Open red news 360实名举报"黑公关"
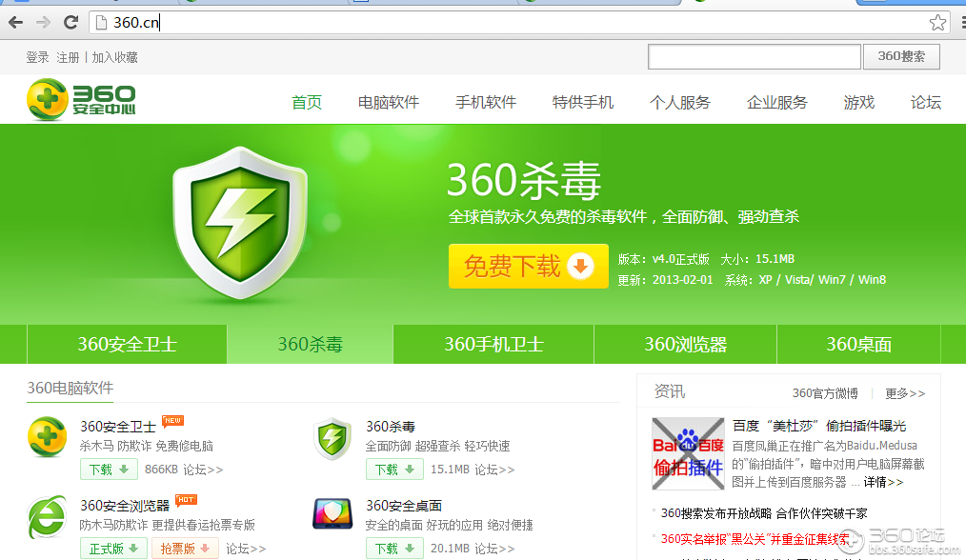Viewport: 966px width, 560px height. [755, 539]
